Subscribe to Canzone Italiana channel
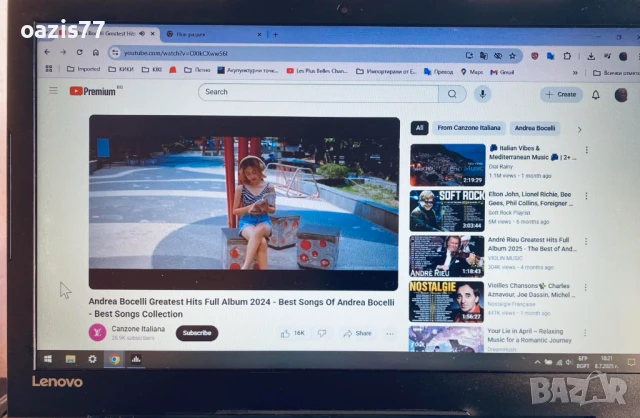The height and width of the screenshot is (418, 640). [x=197, y=332]
